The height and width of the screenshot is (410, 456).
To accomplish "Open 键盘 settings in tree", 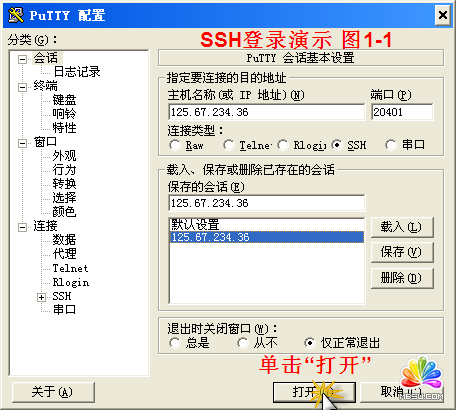I will [x=64, y=100].
